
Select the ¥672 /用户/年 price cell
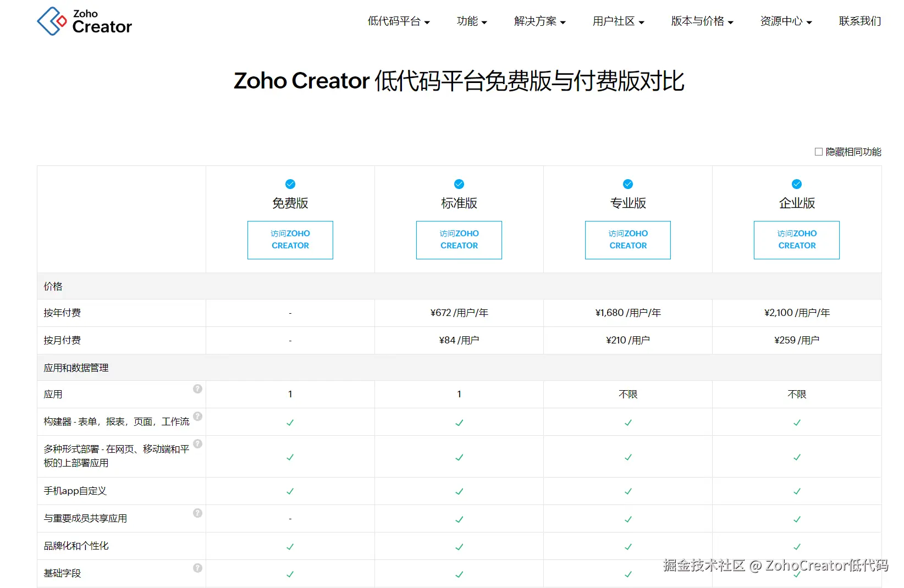[x=459, y=313]
